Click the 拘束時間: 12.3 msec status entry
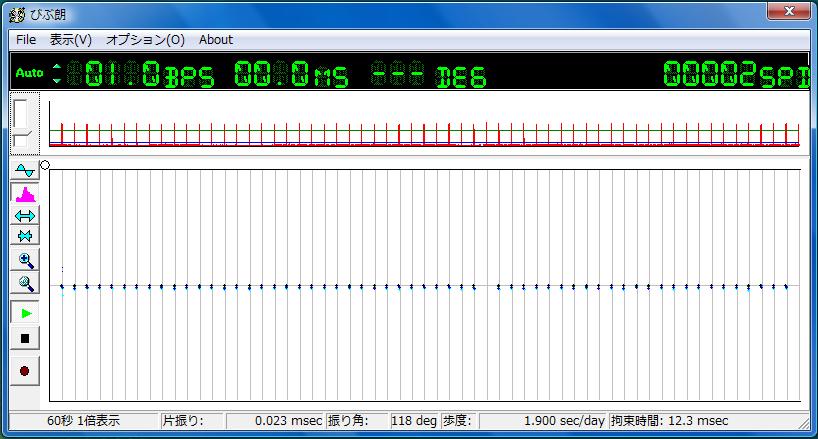818x439 pixels. pos(669,421)
